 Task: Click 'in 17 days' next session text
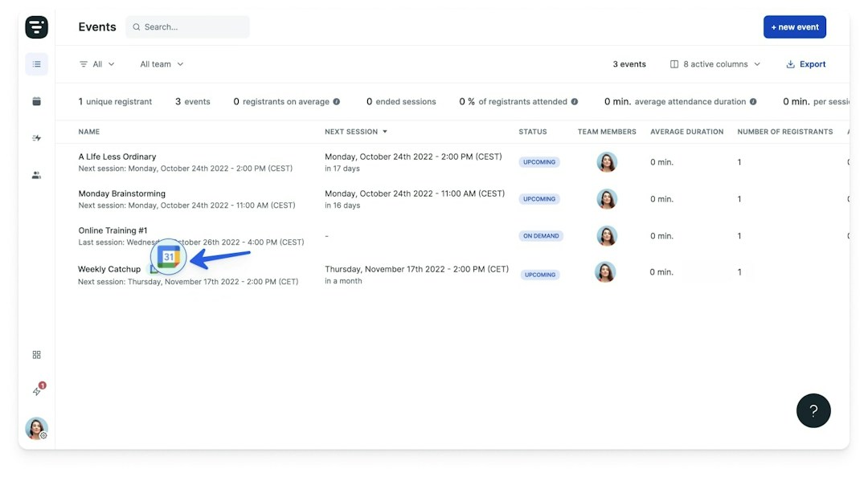pos(342,168)
